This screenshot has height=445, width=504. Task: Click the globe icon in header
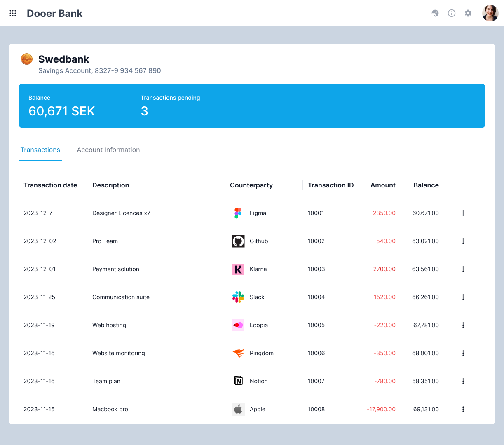coord(435,13)
